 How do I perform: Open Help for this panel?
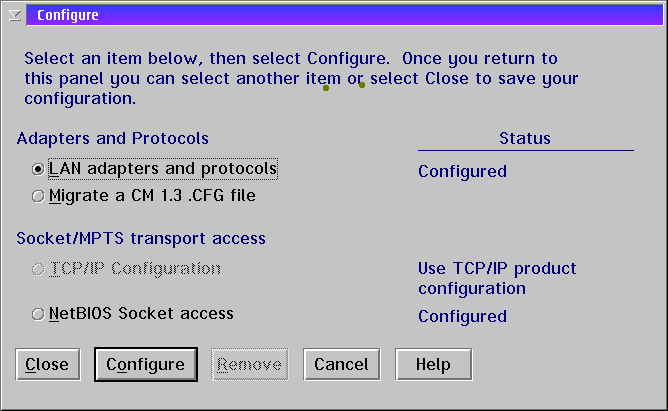(433, 365)
